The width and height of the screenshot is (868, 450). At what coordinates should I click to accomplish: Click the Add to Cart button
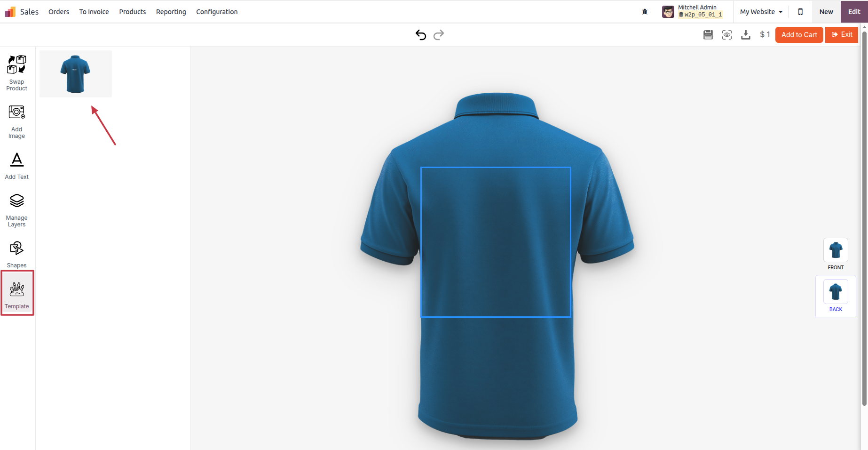coord(799,35)
